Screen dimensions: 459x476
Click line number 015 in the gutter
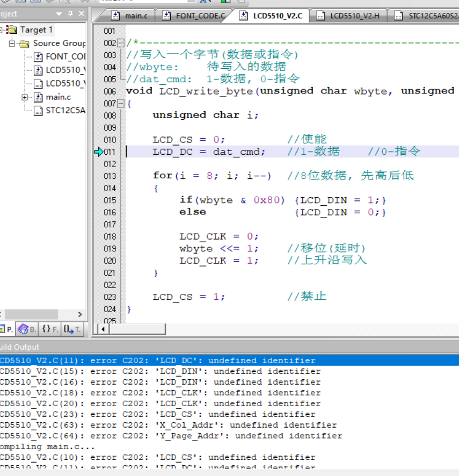[x=110, y=200]
